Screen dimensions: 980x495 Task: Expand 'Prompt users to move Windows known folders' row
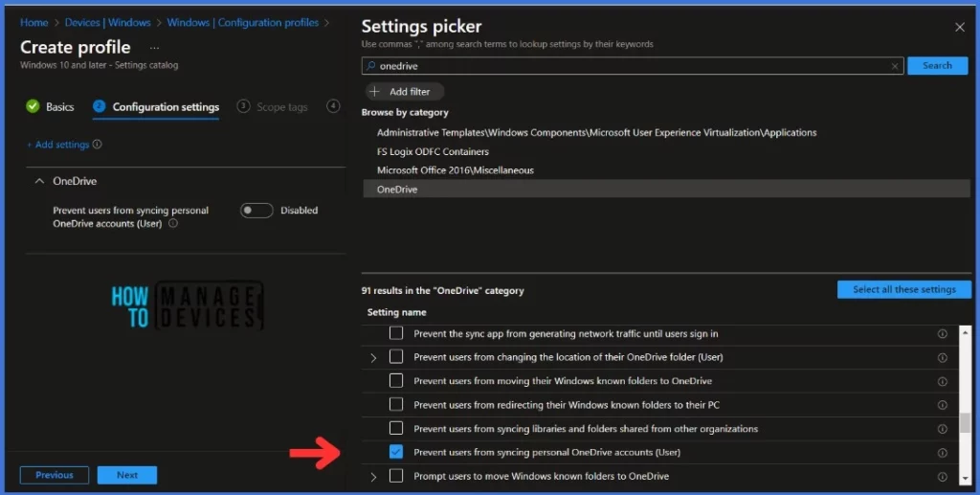373,477
